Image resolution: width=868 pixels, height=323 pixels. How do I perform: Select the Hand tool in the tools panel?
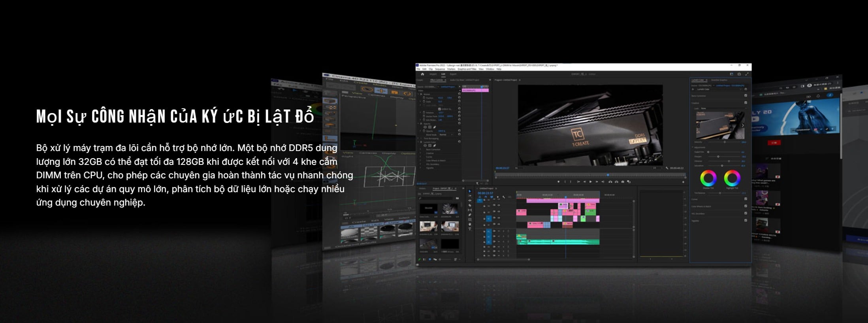tap(470, 224)
